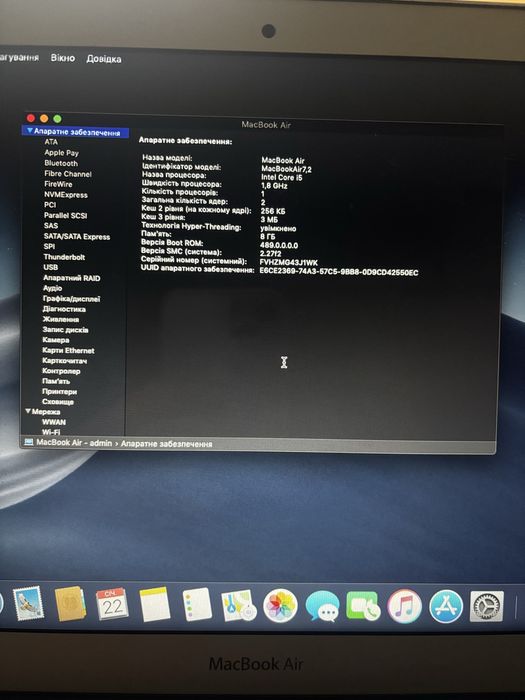Select SPI in the sidebar
This screenshot has width=525, height=700.
point(49,246)
